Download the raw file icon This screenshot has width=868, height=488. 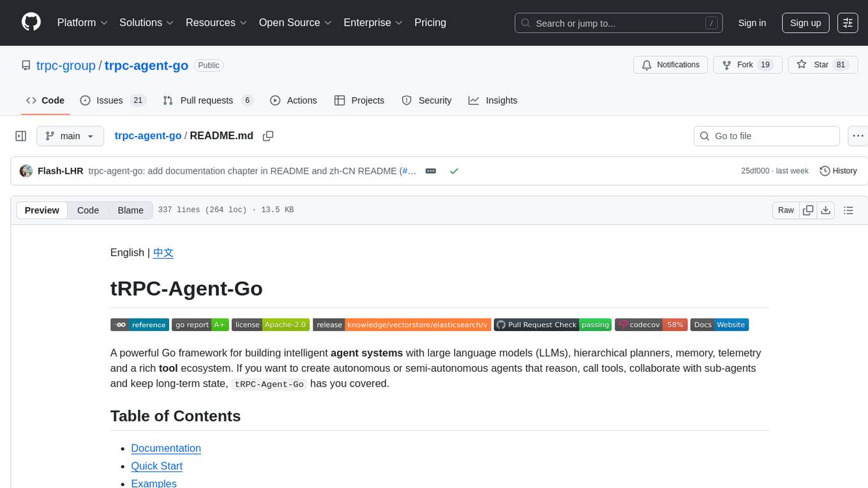click(825, 210)
